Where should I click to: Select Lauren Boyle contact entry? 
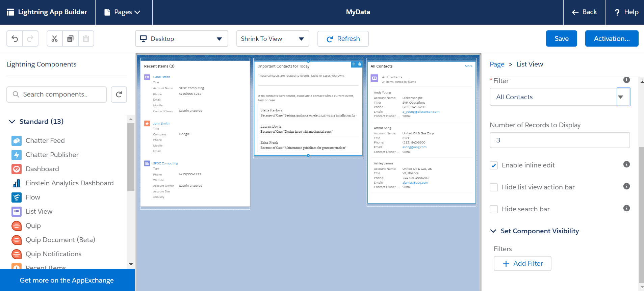click(x=308, y=129)
